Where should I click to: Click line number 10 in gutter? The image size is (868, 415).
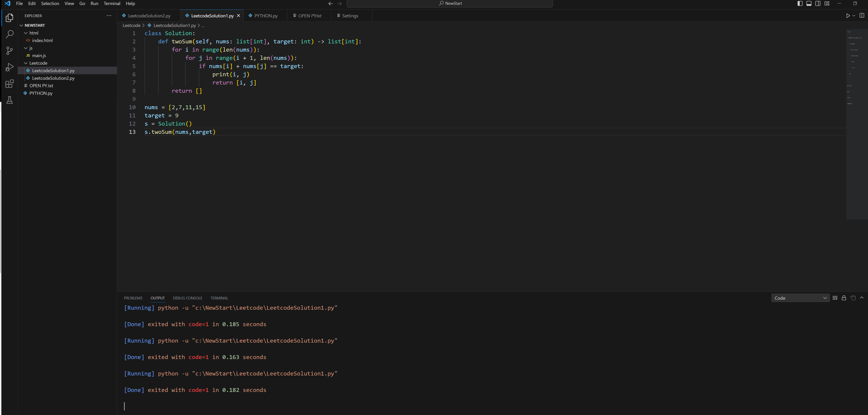click(x=132, y=107)
